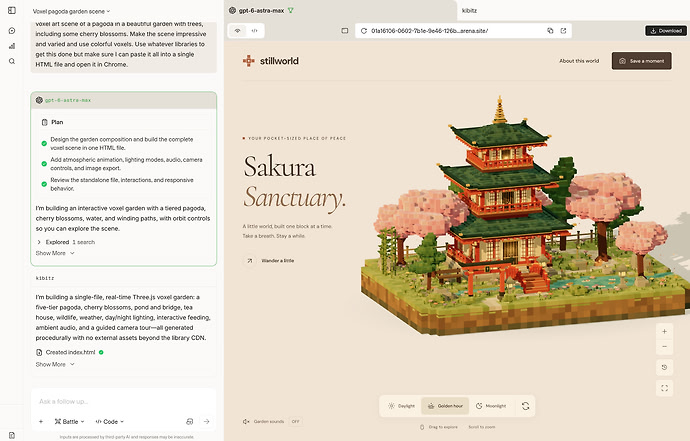Expand the Explored 1 search row
This screenshot has height=441, width=690.
click(66, 242)
